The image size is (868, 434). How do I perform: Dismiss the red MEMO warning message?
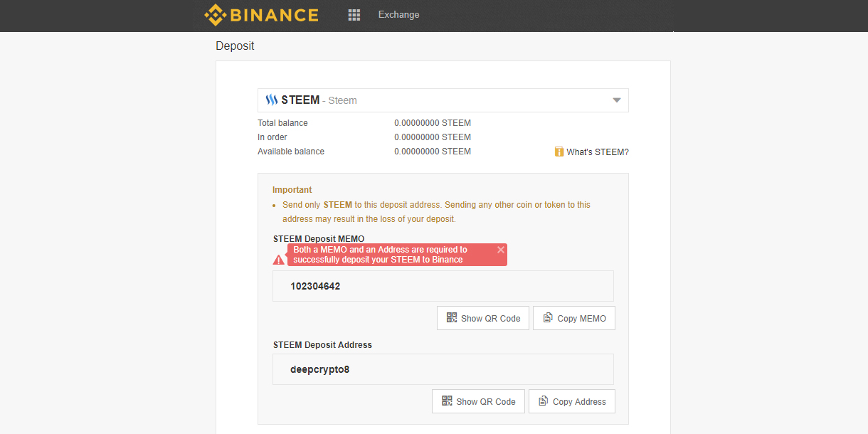point(501,250)
